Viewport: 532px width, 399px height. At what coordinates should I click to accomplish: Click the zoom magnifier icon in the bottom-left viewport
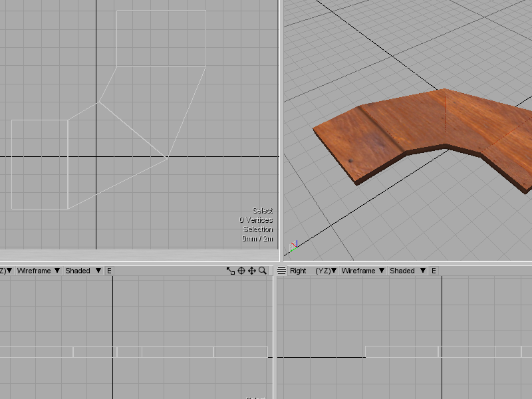pyautogui.click(x=263, y=271)
